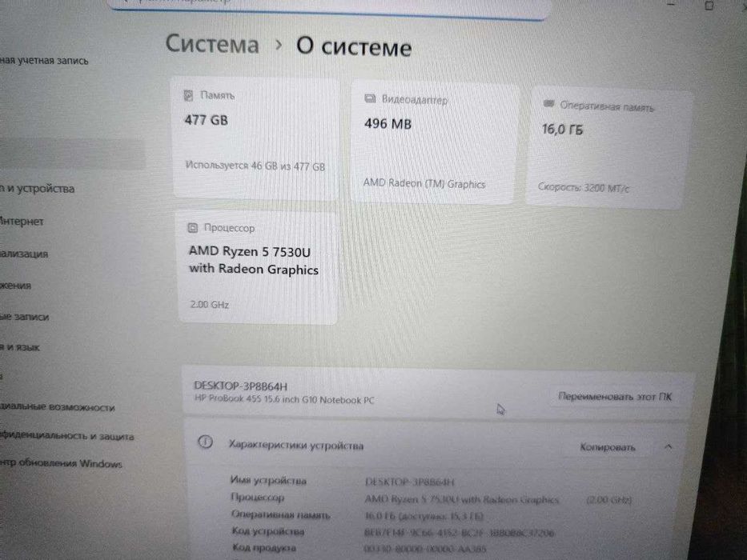
Task: Click the Процессор chip icon
Action: click(x=192, y=228)
